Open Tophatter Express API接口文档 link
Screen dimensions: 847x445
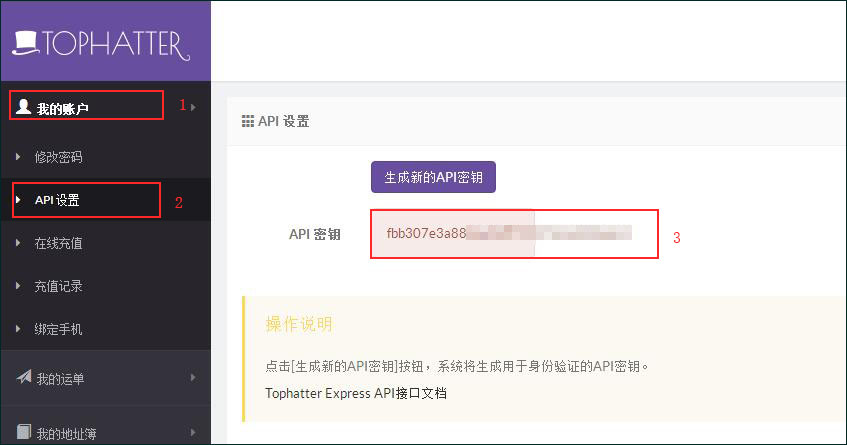[355, 393]
